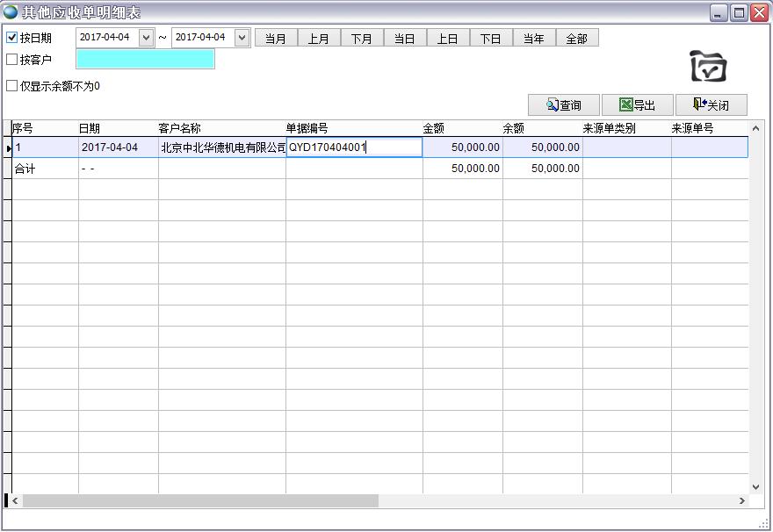773x532 pixels.
Task: Select the 当月 date range
Action: click(x=276, y=38)
